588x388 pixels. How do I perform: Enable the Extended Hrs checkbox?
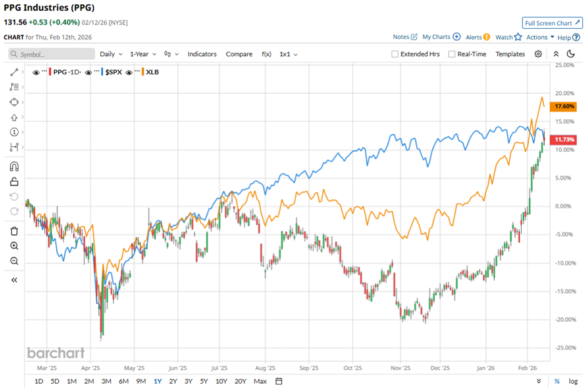(395, 54)
